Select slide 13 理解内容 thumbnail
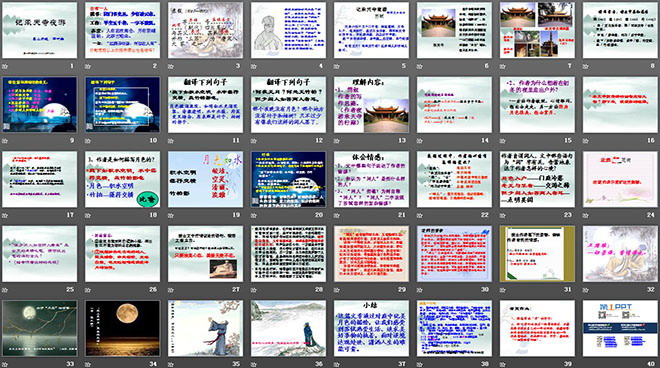 (371, 105)
